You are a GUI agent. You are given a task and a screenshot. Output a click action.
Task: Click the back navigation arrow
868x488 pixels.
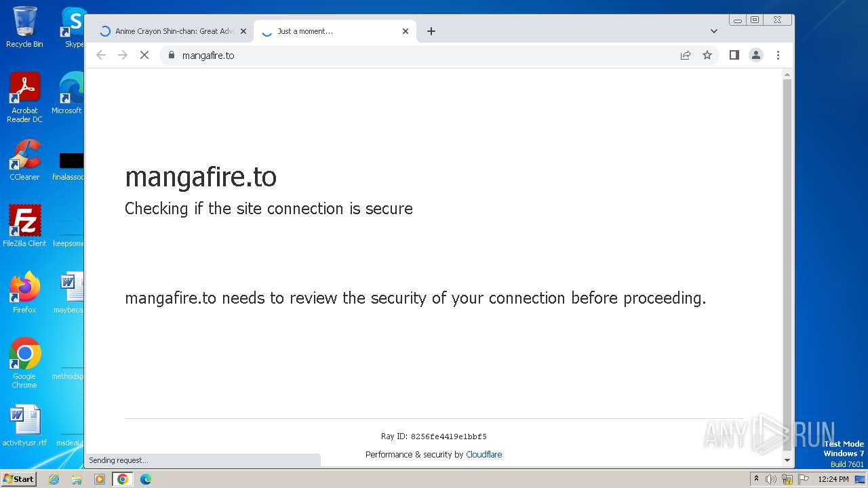tap(101, 55)
